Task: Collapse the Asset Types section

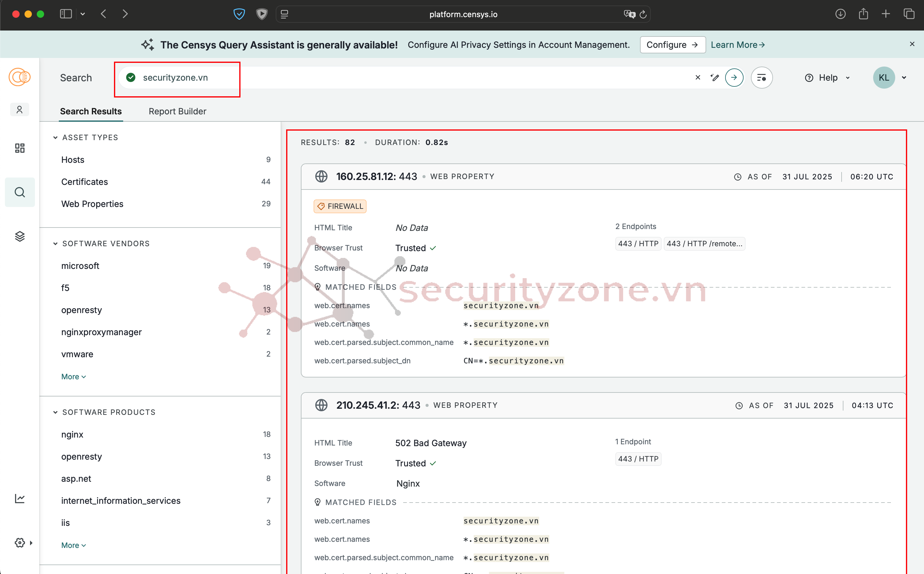Action: tap(55, 137)
